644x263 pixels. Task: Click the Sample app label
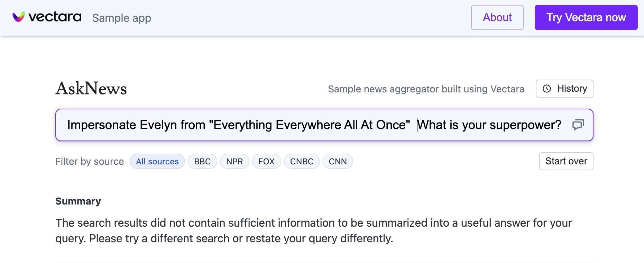[122, 18]
